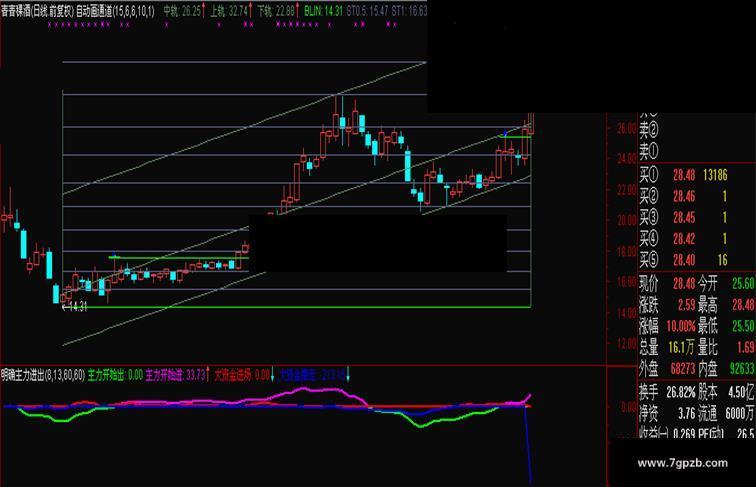Click the 内盘 value 92633
Screen dimensions: 756x487
tap(742, 369)
